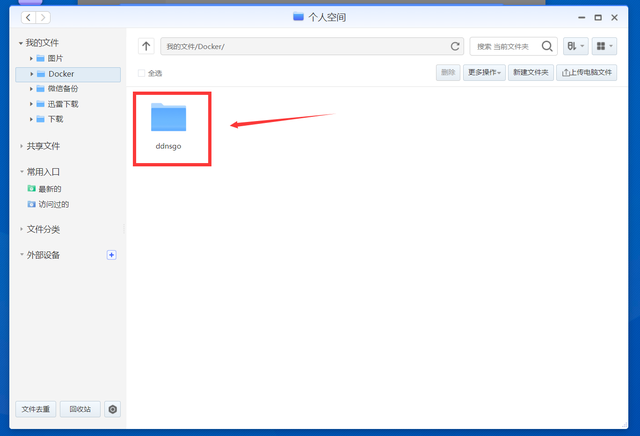The height and width of the screenshot is (436, 640).
Task: Expand the 迅雷下载 folder arrow
Action: pos(31,104)
